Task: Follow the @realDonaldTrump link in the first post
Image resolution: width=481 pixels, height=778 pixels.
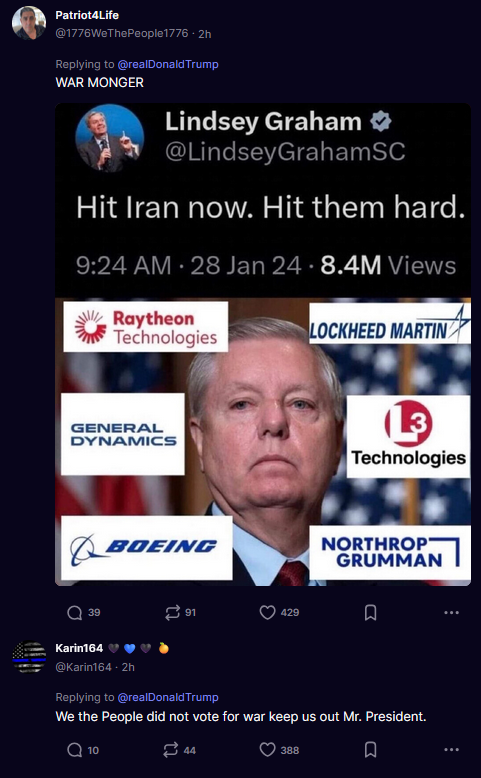Action: [168, 65]
